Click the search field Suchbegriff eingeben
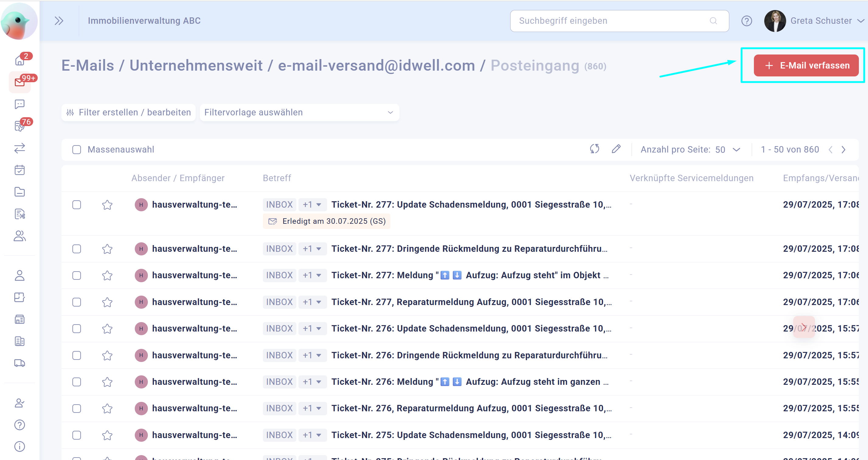This screenshot has width=868, height=460. click(x=619, y=21)
